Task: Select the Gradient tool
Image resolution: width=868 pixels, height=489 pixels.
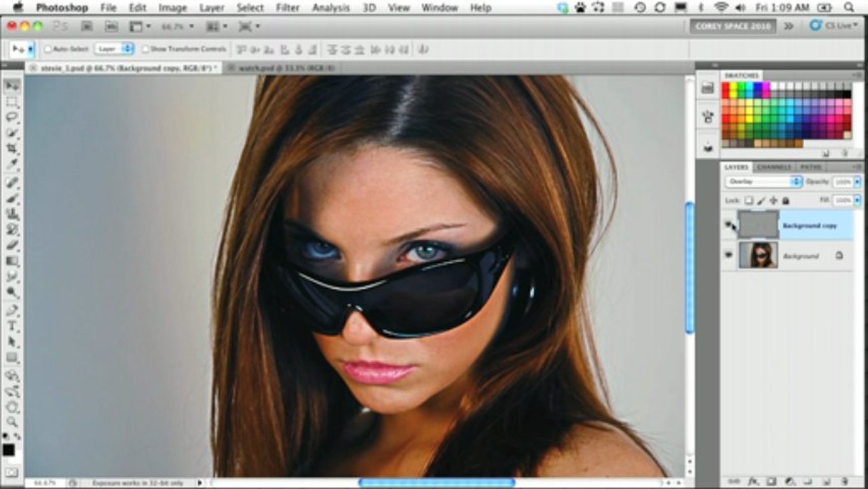Action: click(x=12, y=261)
